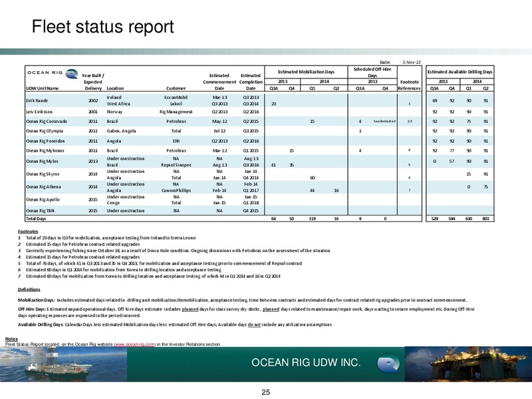Click the total value 529

pyautogui.click(x=435, y=219)
